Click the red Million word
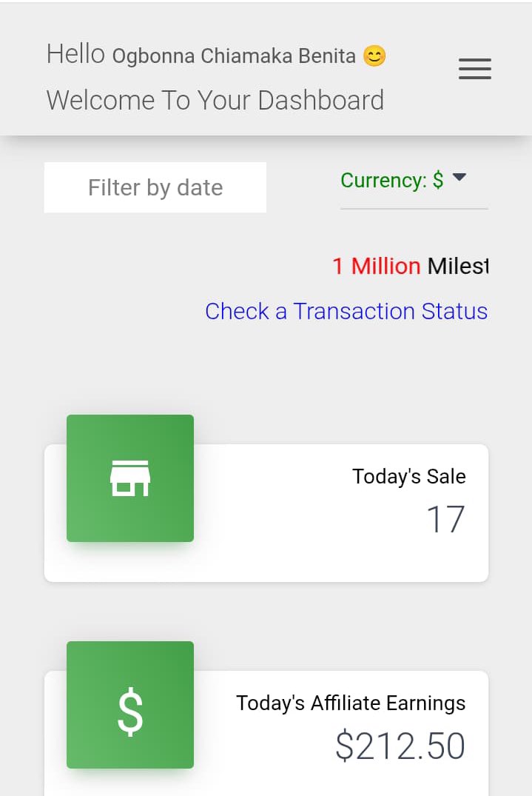 (x=385, y=266)
